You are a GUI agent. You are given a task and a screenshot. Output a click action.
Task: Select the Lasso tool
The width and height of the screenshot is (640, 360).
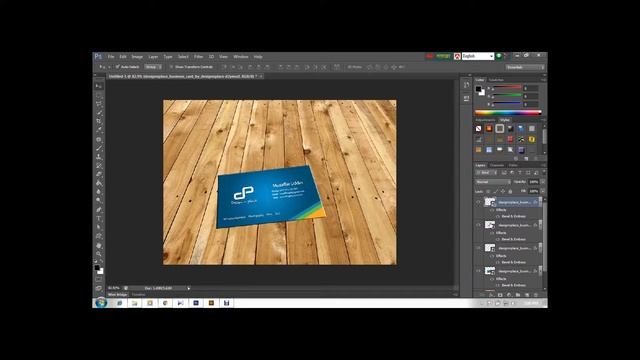[x=99, y=104]
